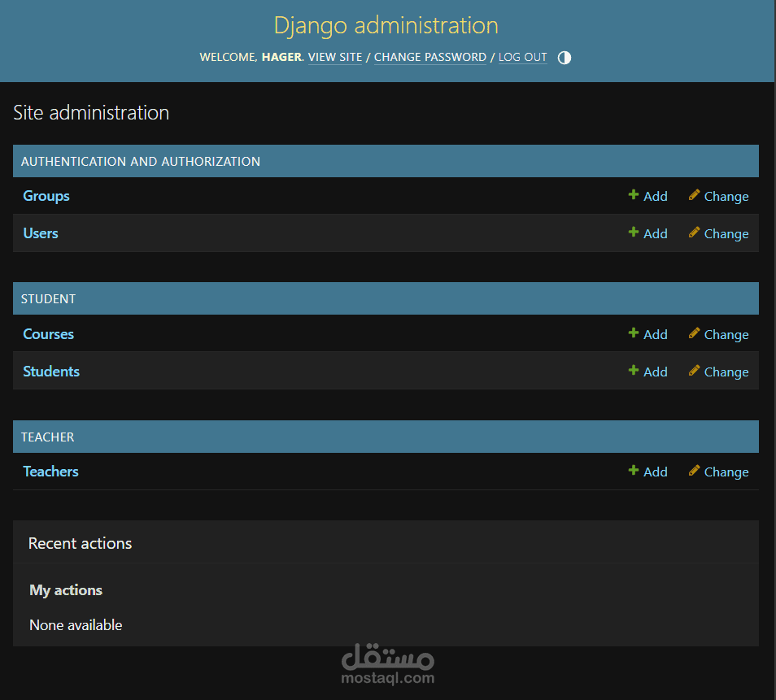Select Change text for Groups
776x700 pixels.
coord(726,197)
